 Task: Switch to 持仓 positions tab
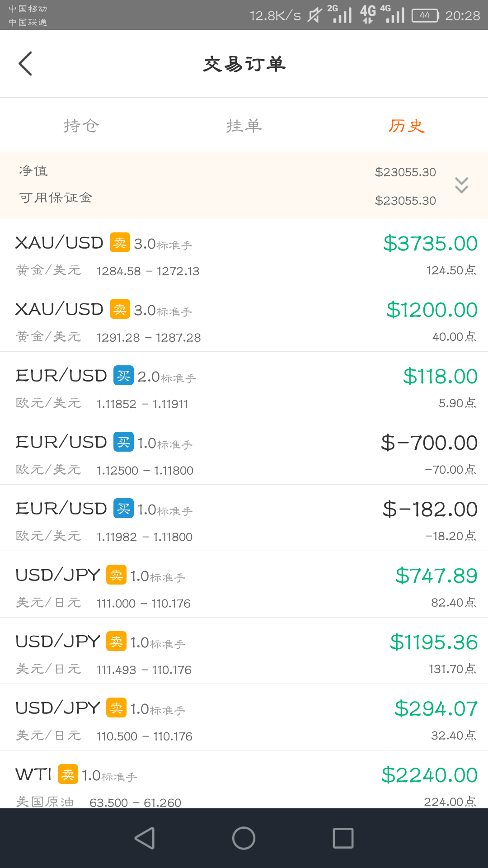point(81,126)
